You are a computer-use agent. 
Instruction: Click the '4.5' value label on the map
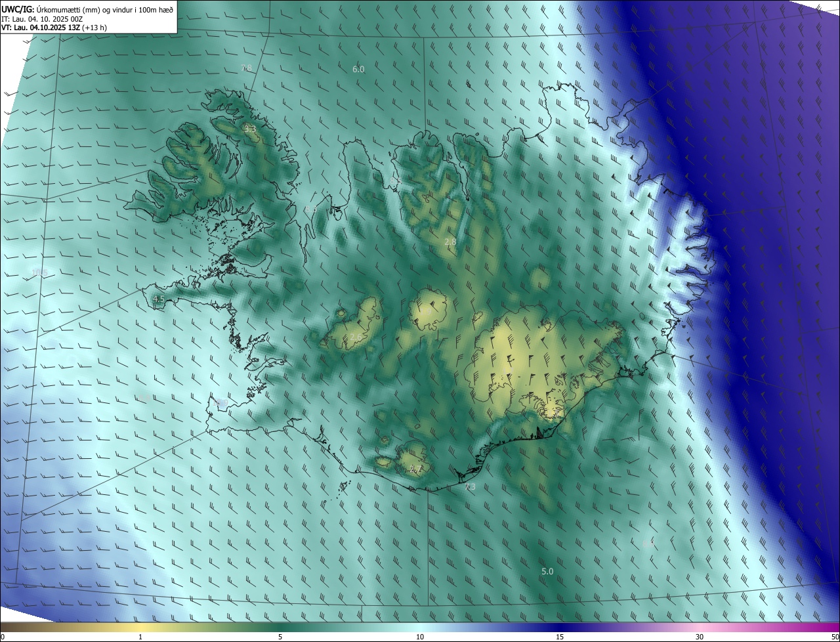[158, 299]
